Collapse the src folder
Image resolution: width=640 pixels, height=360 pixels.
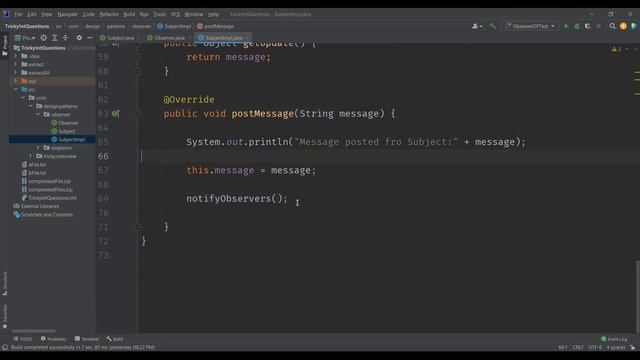pos(16,89)
